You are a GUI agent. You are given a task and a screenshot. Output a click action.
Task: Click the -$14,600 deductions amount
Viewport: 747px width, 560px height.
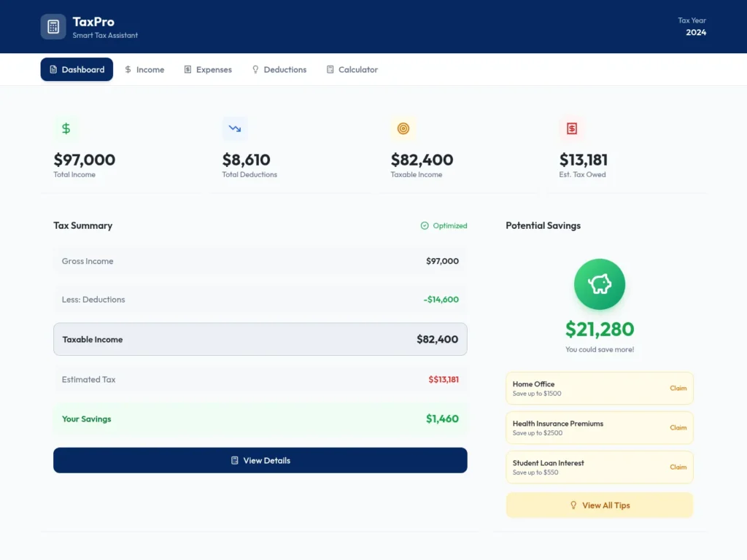click(x=441, y=300)
